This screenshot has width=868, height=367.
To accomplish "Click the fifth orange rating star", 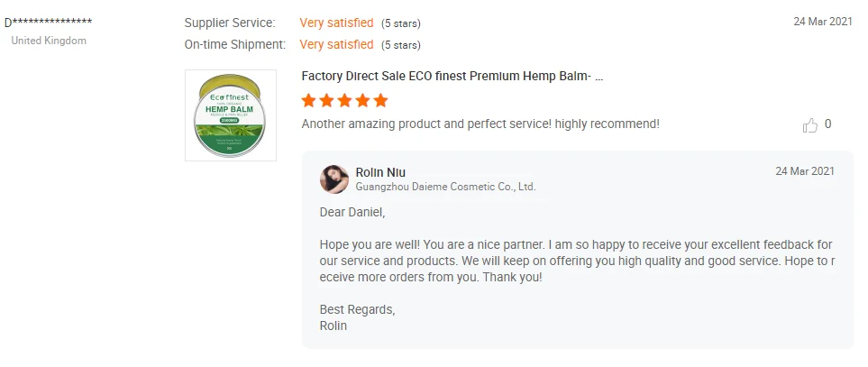I will click(x=380, y=100).
